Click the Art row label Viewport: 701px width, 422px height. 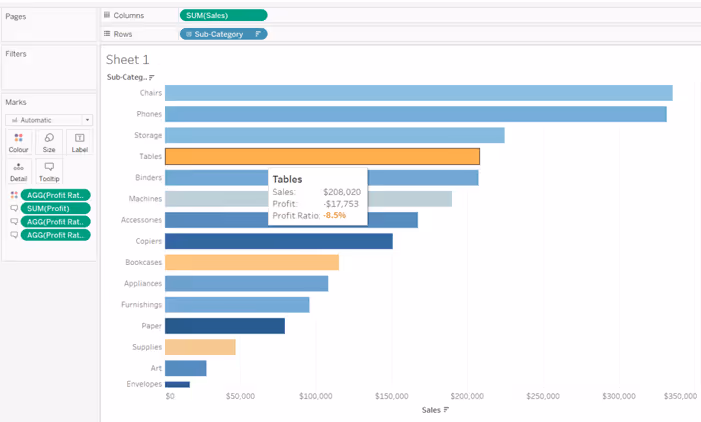point(156,368)
